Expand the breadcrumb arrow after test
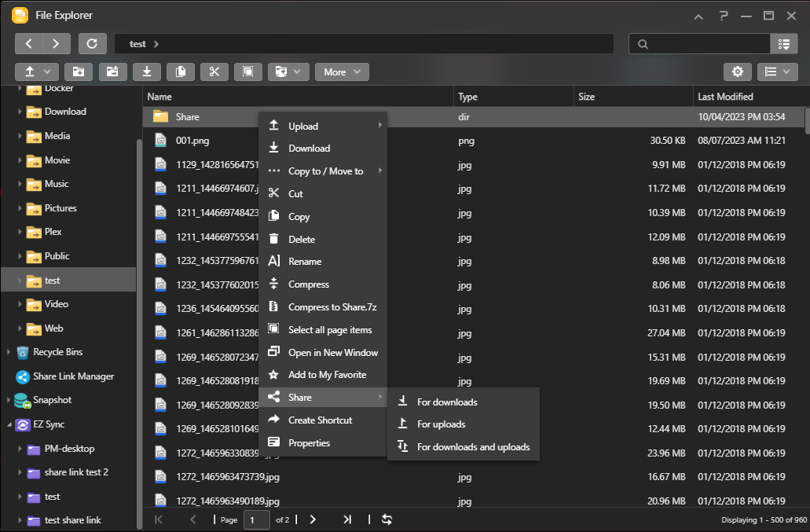This screenshot has width=810, height=532. [x=156, y=45]
